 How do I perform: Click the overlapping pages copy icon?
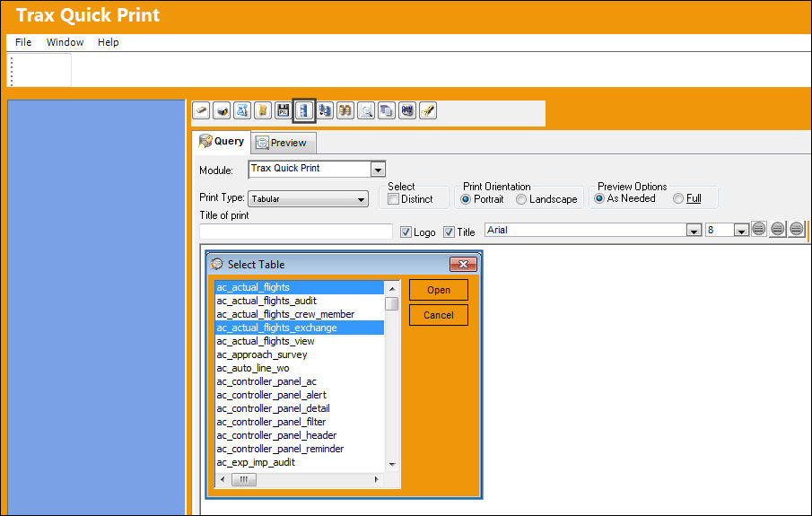387,110
